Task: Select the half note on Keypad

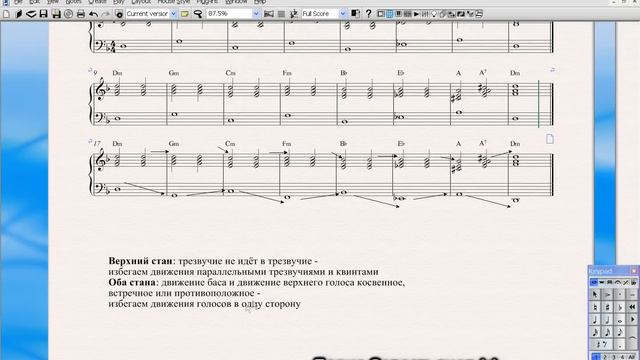Action: (608, 319)
